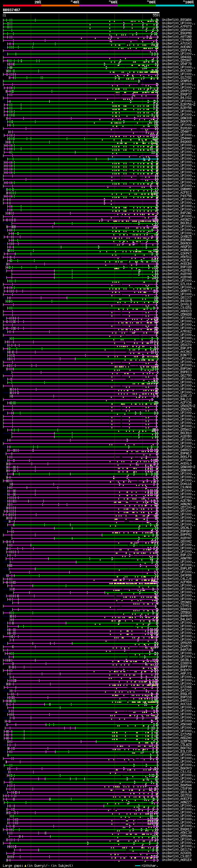Open hit UniRef100_D0A116
Image resolution: width=197 pixels, height=868 pixels.
click(177, 484)
